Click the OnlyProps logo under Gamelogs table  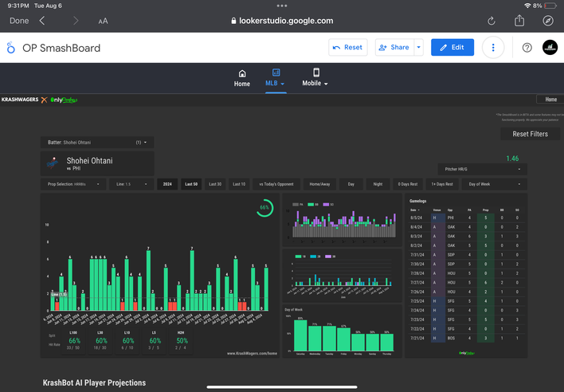pos(467,353)
